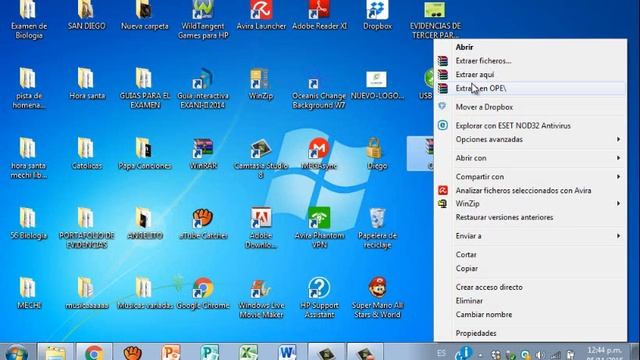Open the Examen de Biologia folder
Image resolution: width=640 pixels, height=360 pixels.
pyautogui.click(x=29, y=18)
